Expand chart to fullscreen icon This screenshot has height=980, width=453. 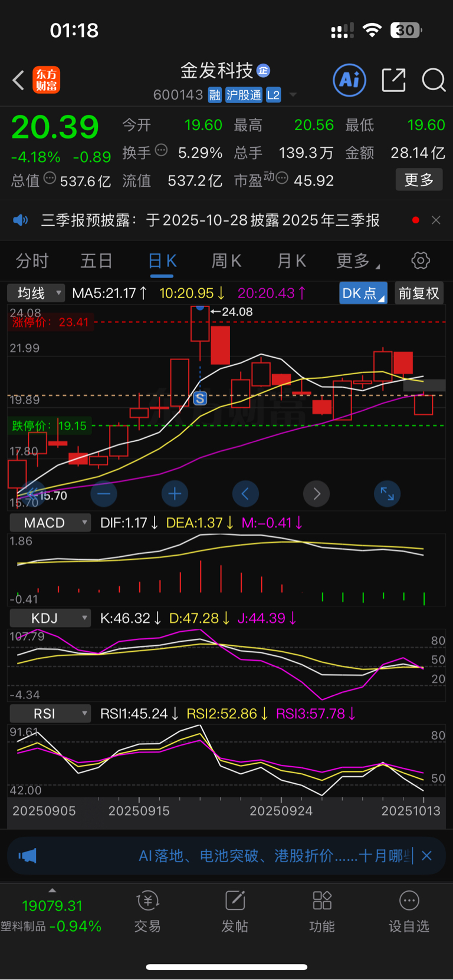tap(388, 493)
